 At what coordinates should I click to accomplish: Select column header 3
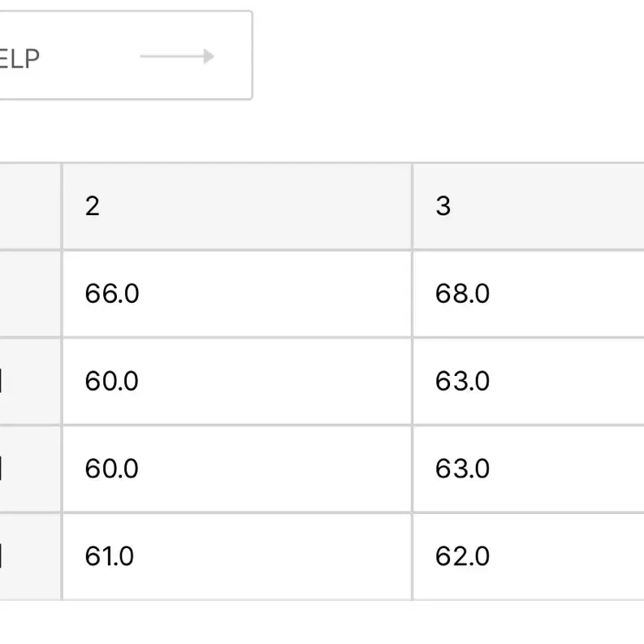[x=529, y=206]
